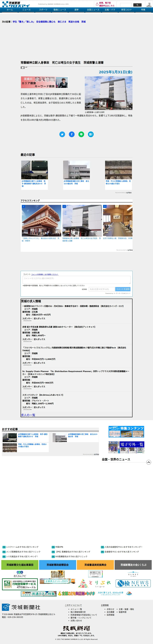Open footer link 会社概要
153x644 pixels.
(110, 612)
